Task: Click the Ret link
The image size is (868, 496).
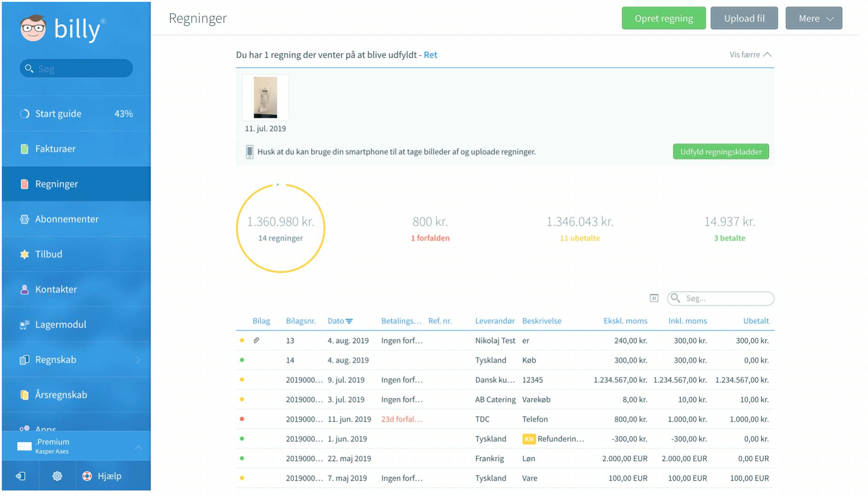Action: click(x=430, y=55)
